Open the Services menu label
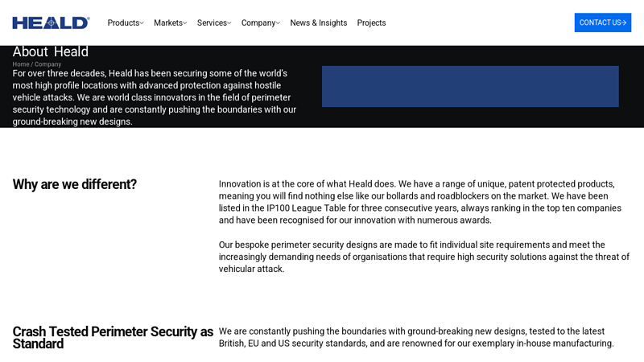Screen dimensions: 644x362 (211, 23)
